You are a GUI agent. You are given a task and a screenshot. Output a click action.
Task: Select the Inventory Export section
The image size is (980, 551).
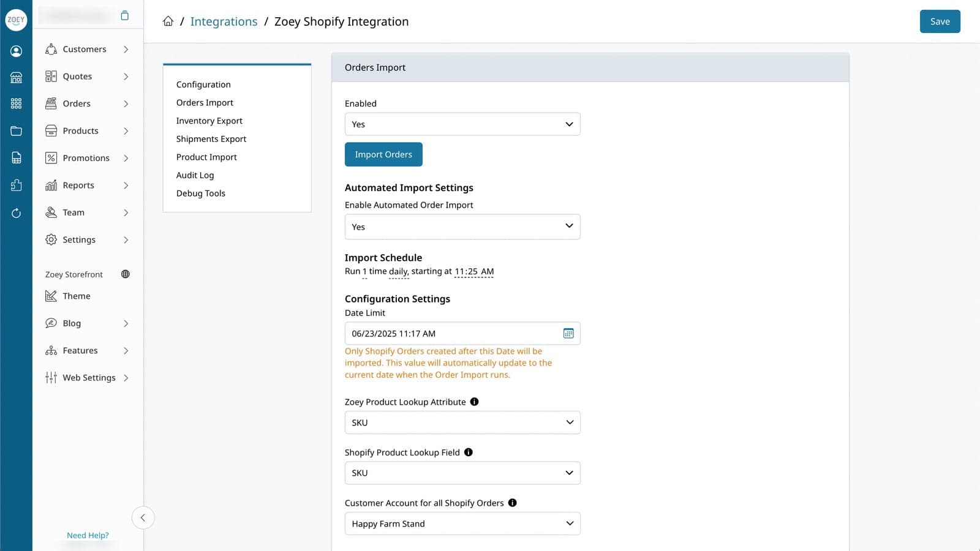pos(209,121)
